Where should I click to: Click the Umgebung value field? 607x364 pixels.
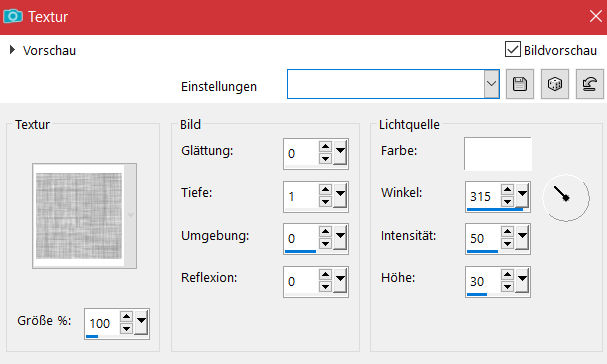coord(301,238)
